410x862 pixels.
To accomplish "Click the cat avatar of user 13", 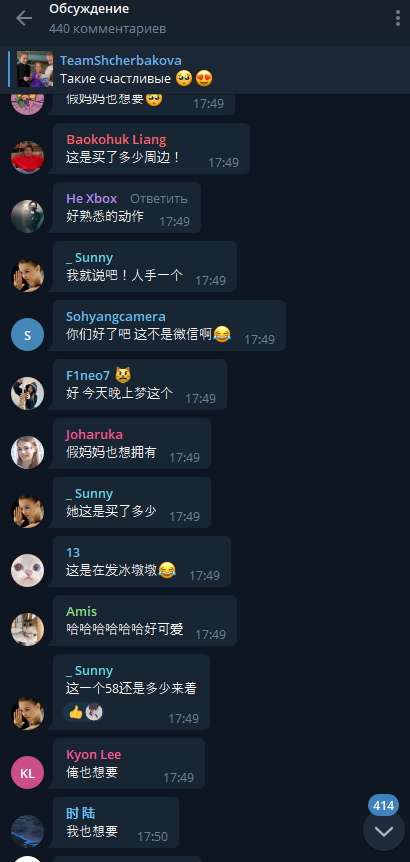I will coord(27,570).
